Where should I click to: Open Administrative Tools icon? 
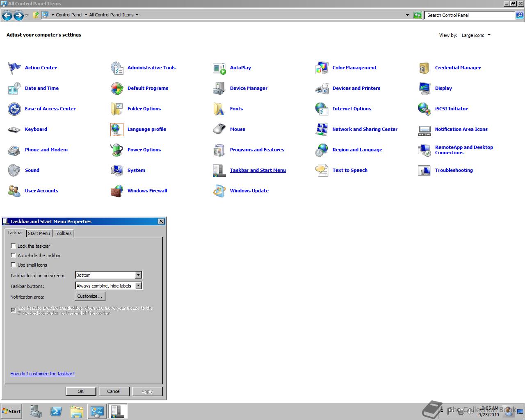[x=117, y=68]
